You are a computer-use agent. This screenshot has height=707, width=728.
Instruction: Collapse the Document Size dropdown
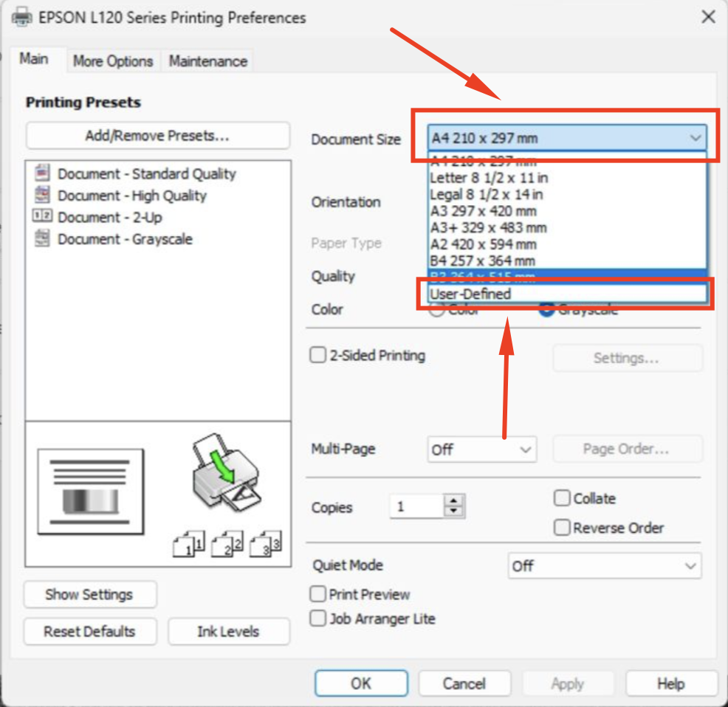point(695,138)
